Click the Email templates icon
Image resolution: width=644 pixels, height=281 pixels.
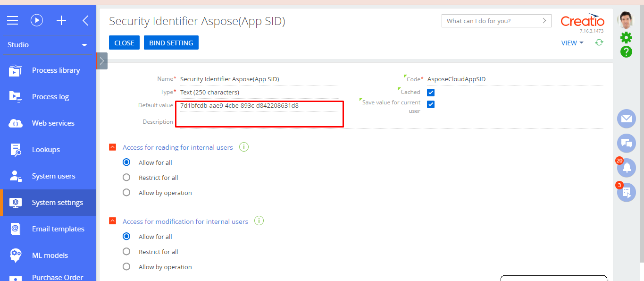16,229
